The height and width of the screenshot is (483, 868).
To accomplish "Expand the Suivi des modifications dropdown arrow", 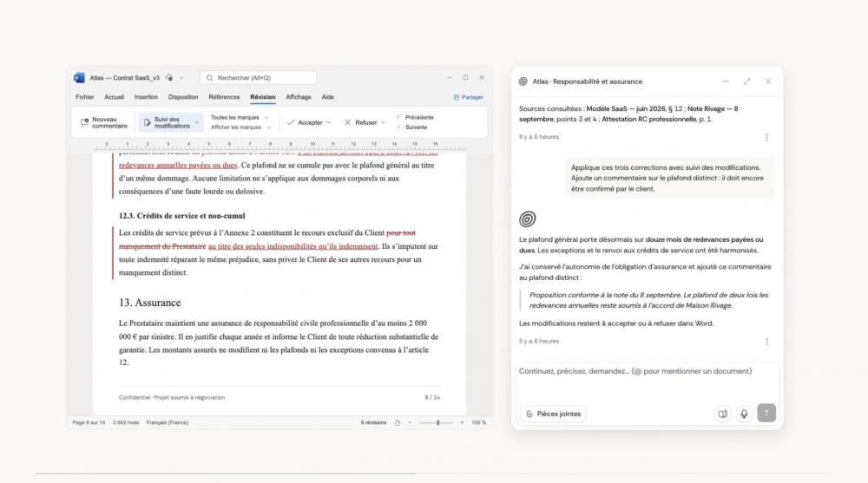I will (x=196, y=122).
